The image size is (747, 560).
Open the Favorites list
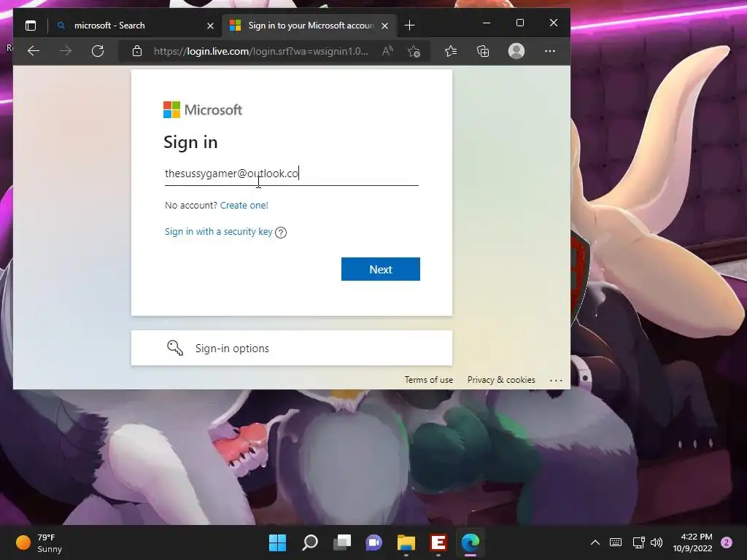point(451,51)
